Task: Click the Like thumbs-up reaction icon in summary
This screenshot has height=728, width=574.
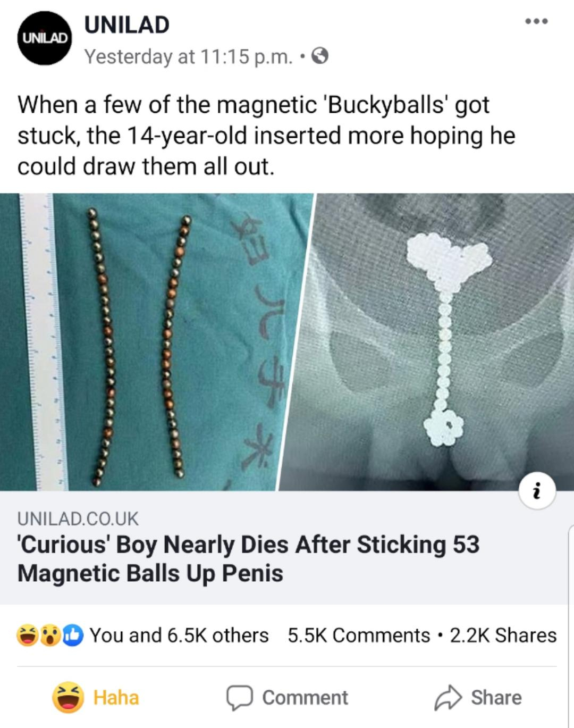Action: pos(72,635)
